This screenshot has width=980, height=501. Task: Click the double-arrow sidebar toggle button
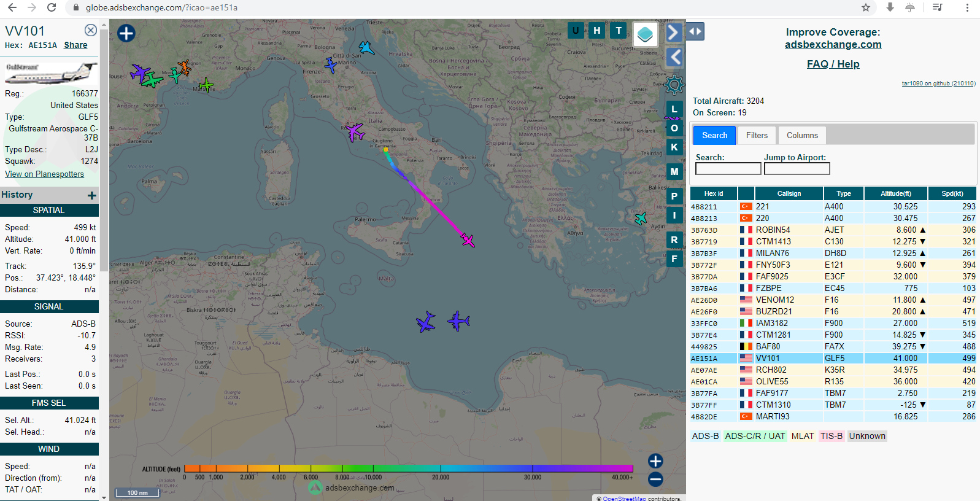(695, 31)
